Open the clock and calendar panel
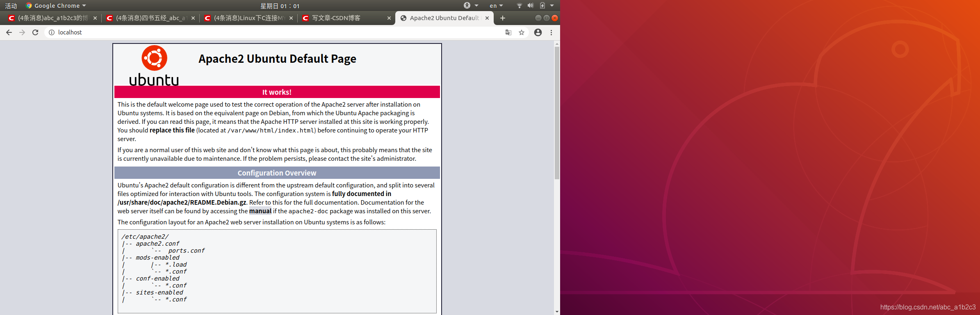The height and width of the screenshot is (315, 980). tap(280, 6)
